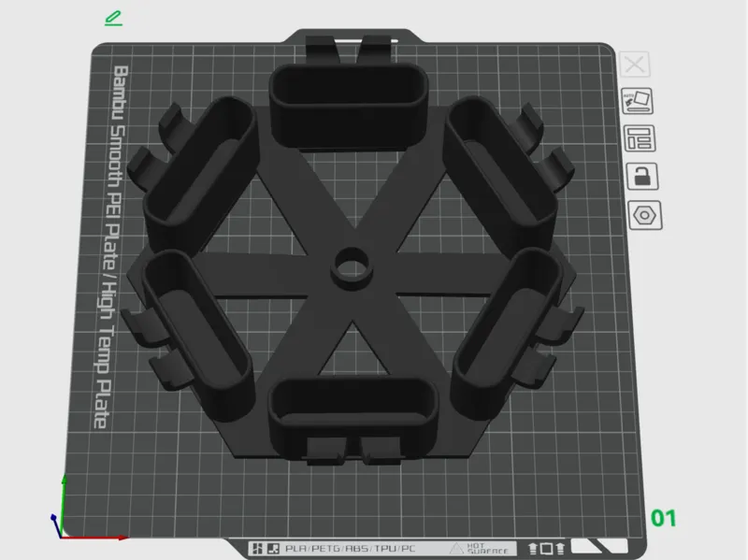Click the arrange objects on plate icon
This screenshot has width=748, height=560.
point(640,138)
